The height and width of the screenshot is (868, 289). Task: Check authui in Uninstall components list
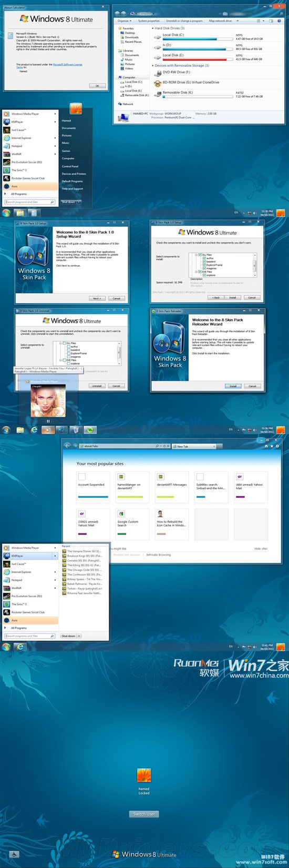(x=68, y=347)
